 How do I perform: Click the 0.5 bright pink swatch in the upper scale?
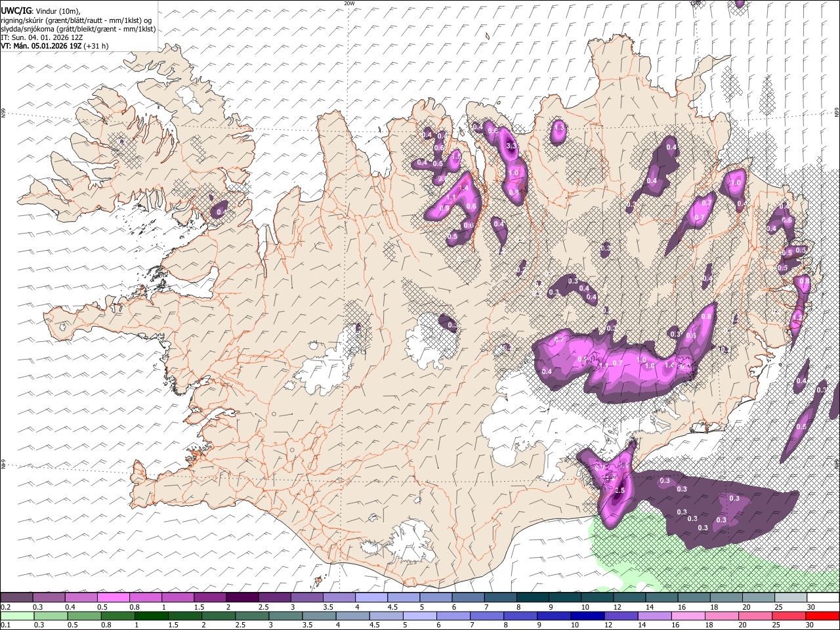(x=114, y=598)
